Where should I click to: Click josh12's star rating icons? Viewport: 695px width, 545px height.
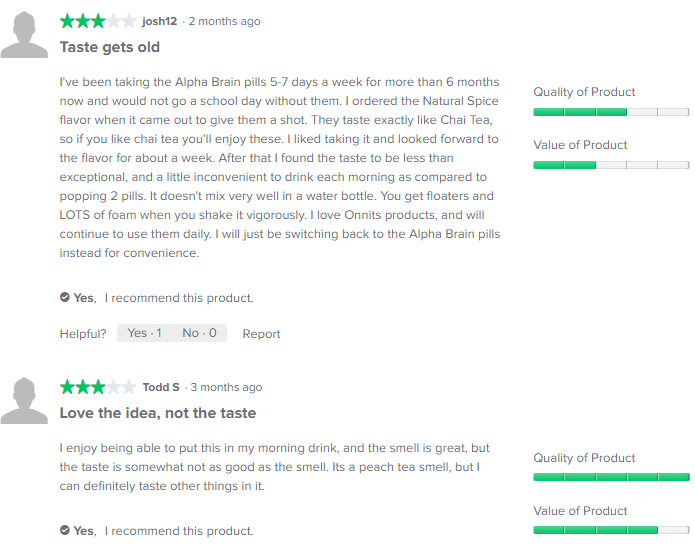tap(97, 21)
